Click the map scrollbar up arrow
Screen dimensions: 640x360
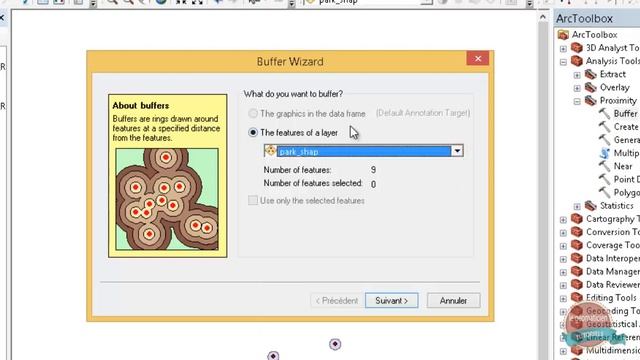click(x=542, y=17)
